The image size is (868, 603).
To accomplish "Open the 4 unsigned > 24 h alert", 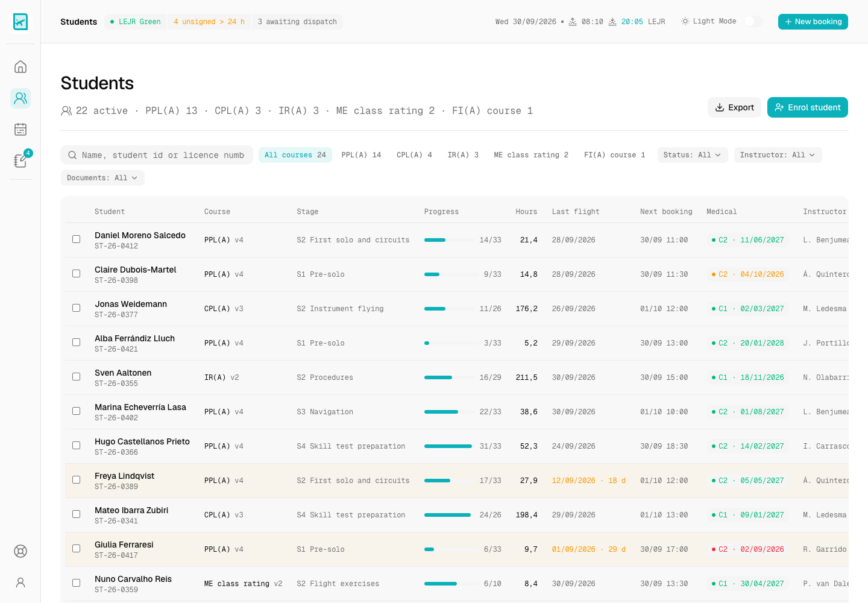I will pyautogui.click(x=209, y=22).
